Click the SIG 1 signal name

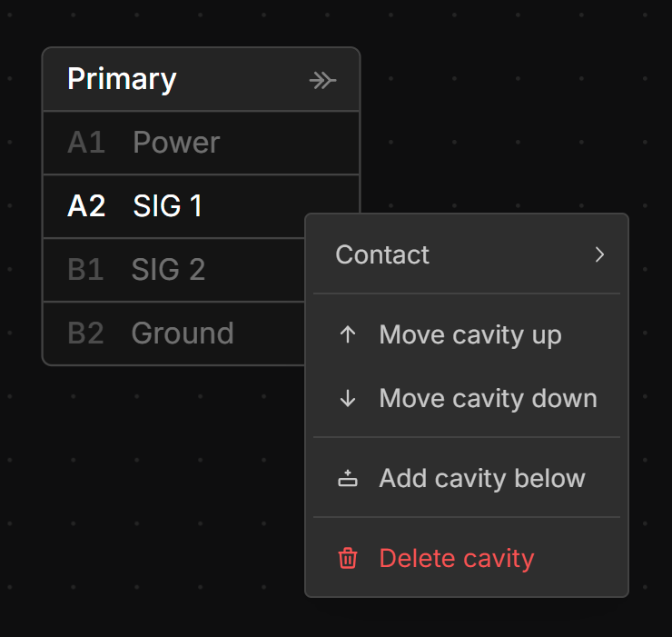coord(168,206)
